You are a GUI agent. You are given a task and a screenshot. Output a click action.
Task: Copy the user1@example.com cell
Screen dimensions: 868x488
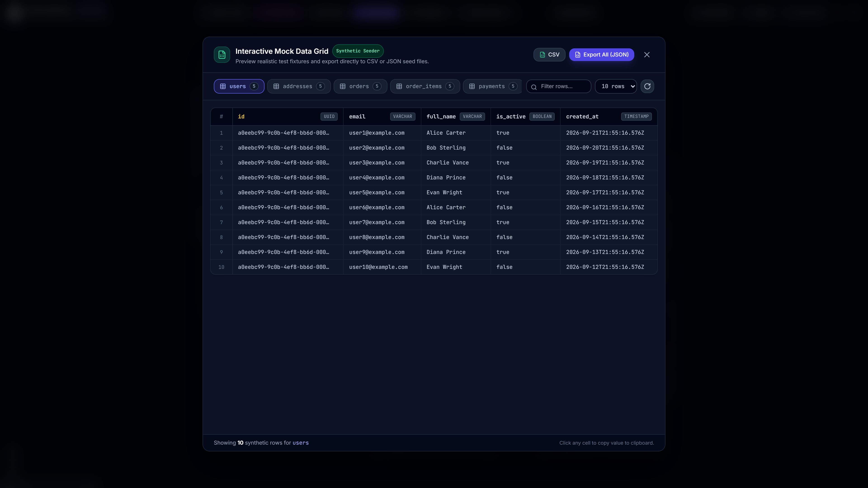pyautogui.click(x=382, y=133)
